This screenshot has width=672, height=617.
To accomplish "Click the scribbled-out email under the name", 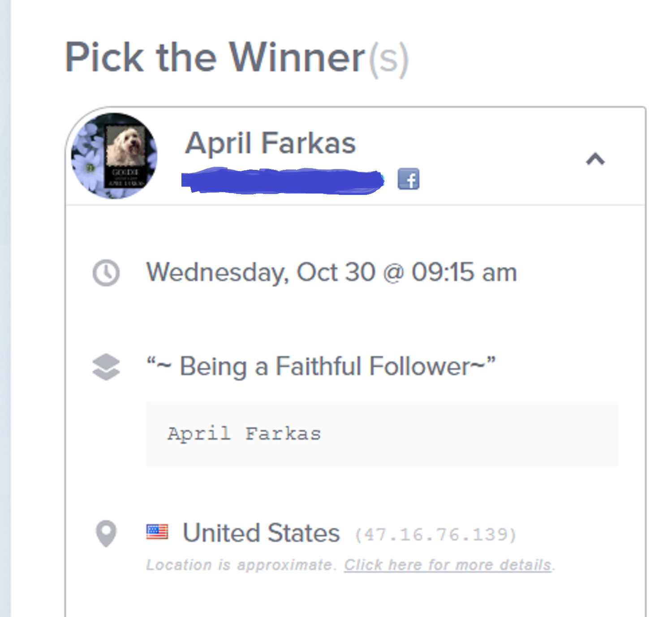I will click(x=283, y=181).
